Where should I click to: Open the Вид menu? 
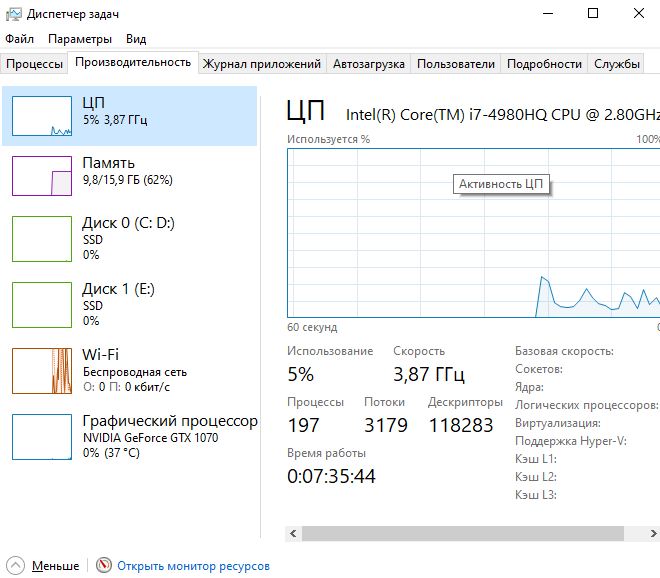136,39
